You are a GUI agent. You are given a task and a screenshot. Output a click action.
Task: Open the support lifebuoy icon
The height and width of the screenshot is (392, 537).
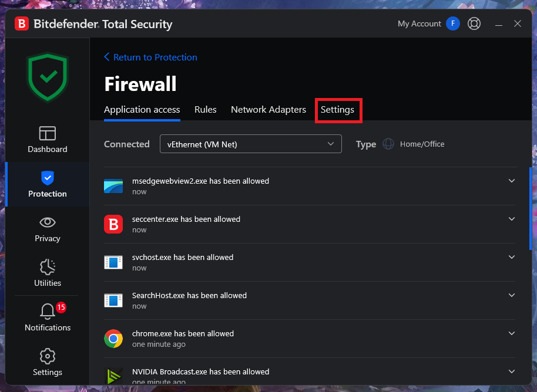point(474,23)
